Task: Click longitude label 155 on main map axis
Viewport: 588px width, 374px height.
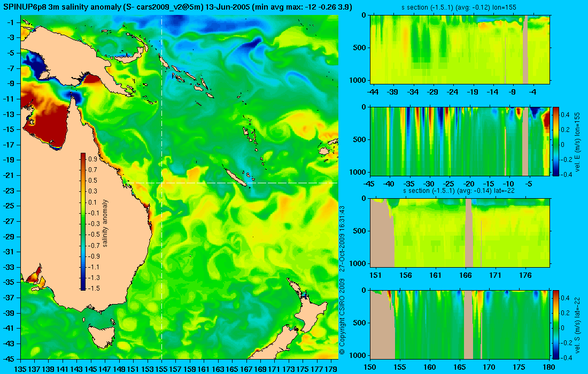Action: [161, 369]
